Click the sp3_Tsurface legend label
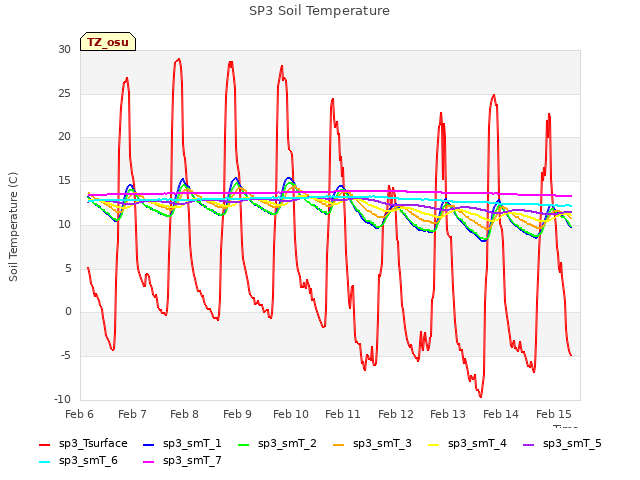 tap(93, 443)
